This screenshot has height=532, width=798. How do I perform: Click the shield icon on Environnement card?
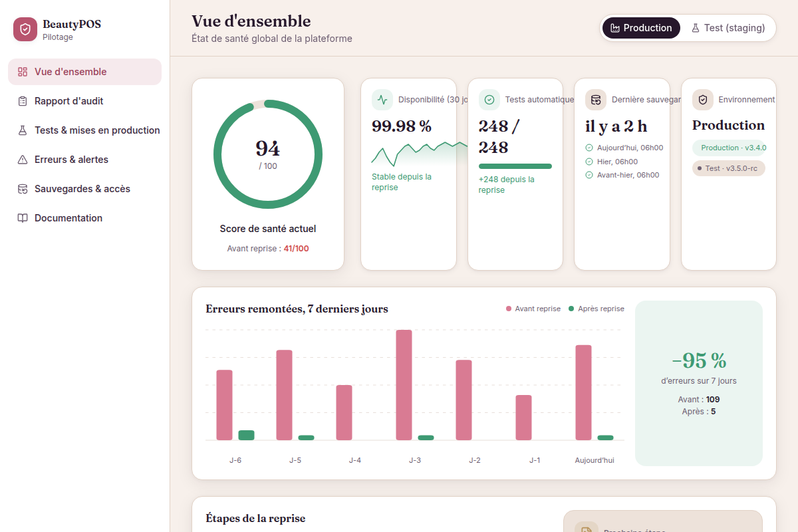point(703,100)
